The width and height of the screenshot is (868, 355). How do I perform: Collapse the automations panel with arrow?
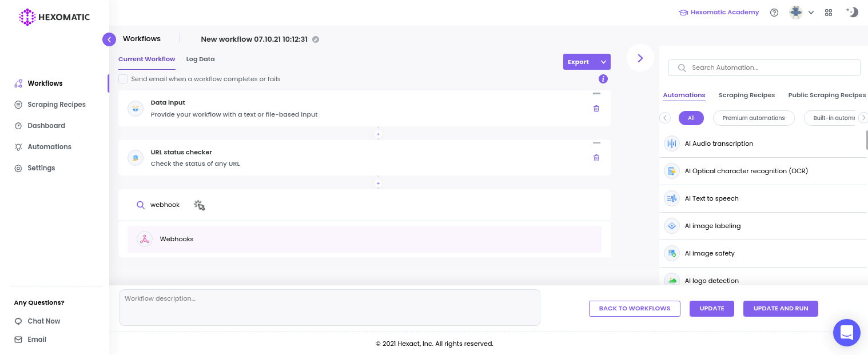pyautogui.click(x=640, y=58)
